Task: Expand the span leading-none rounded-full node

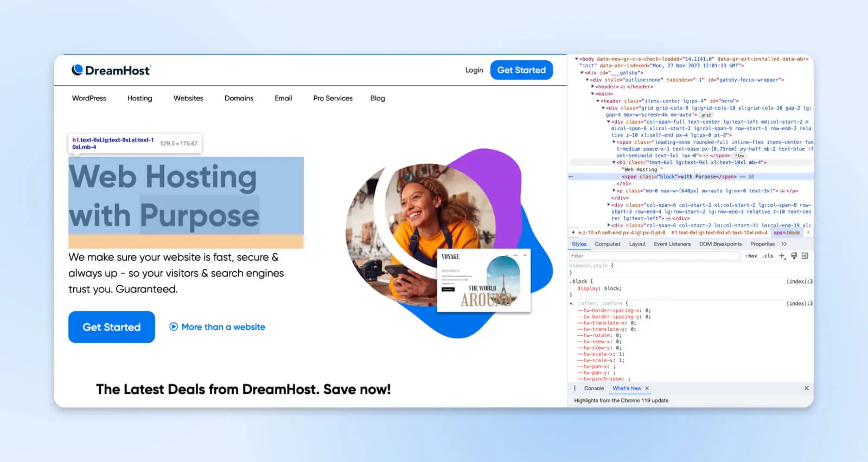Action: (614, 142)
